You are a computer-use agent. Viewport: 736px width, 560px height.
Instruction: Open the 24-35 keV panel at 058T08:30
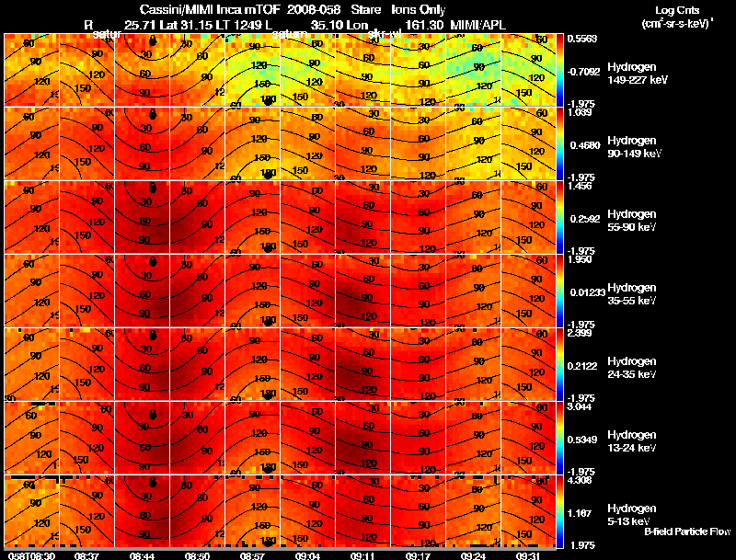(x=31, y=364)
